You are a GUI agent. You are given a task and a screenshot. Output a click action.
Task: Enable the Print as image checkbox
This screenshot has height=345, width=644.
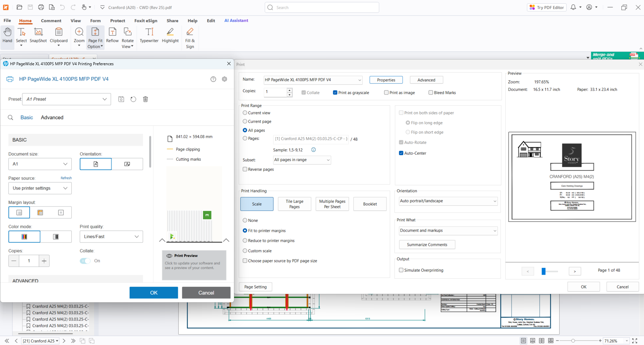point(386,92)
